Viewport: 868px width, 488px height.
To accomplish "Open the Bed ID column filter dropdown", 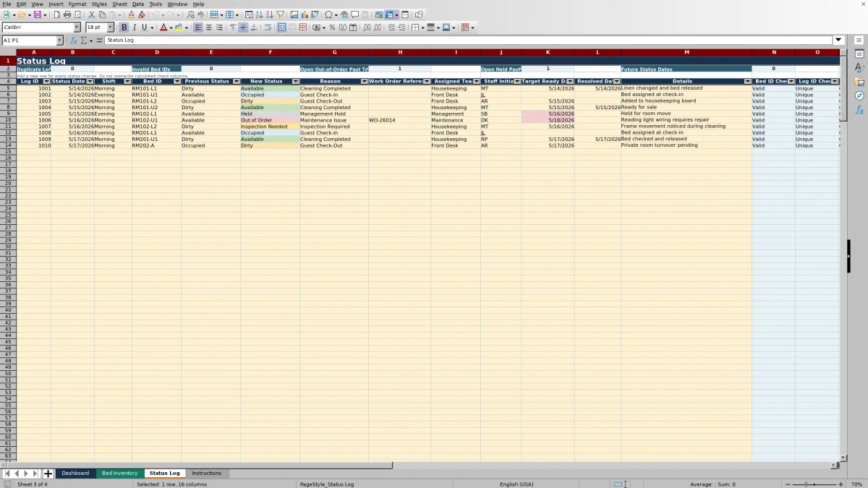I will click(x=177, y=82).
